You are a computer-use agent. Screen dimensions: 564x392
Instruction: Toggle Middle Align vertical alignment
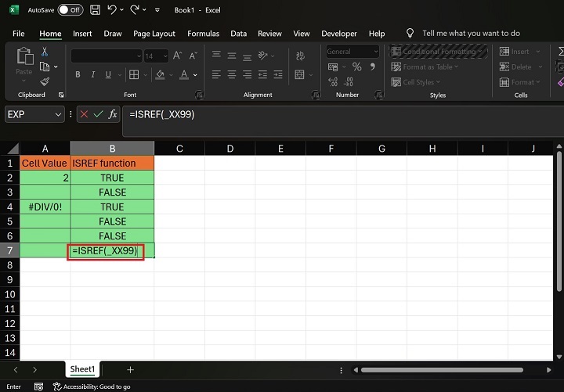[x=232, y=56]
